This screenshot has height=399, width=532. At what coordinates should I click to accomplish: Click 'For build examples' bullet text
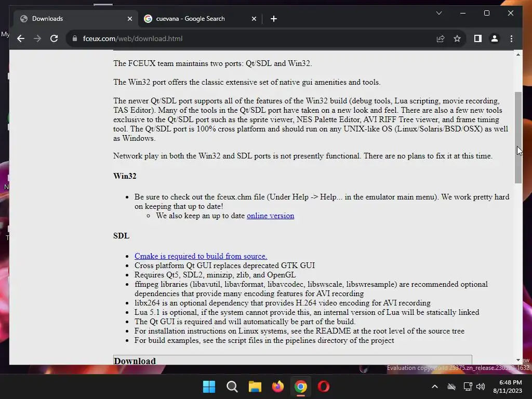264,340
